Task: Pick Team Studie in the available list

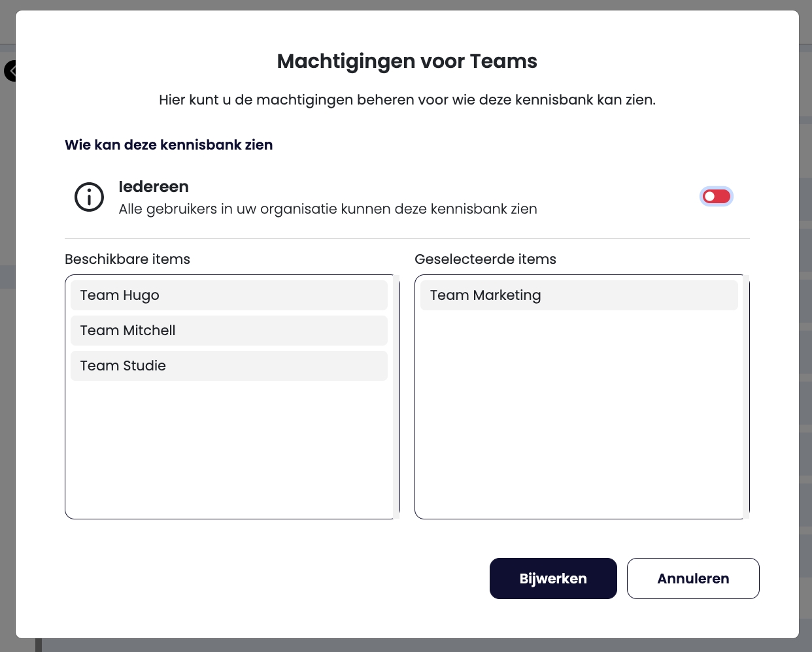Action: tap(229, 366)
